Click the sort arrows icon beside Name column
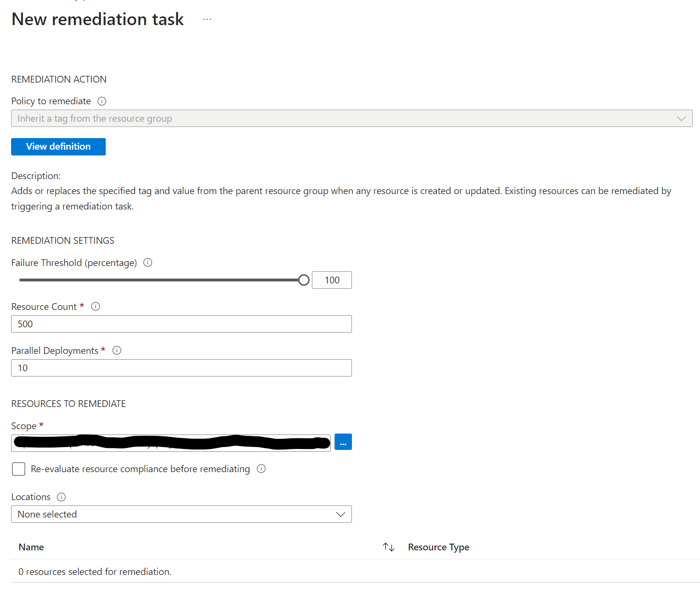 [389, 547]
